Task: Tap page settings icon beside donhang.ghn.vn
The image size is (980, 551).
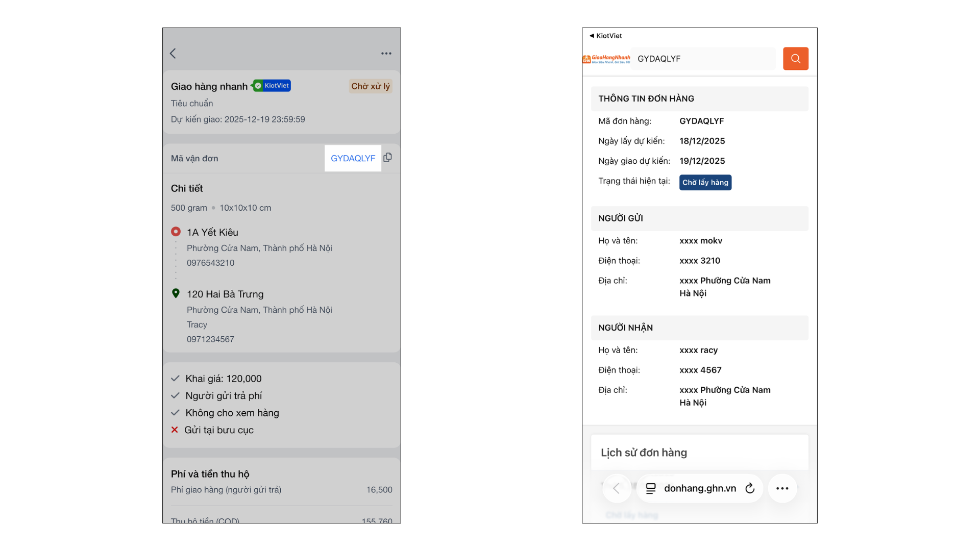Action: pos(651,488)
